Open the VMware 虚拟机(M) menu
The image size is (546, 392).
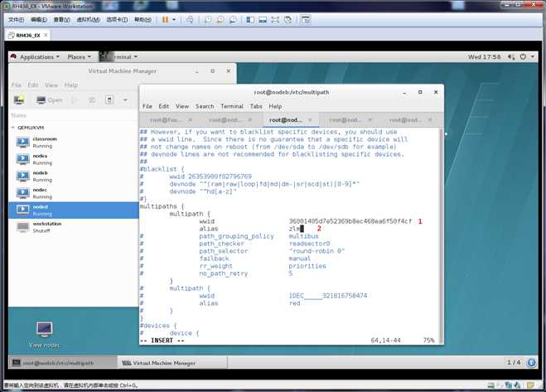pyautogui.click(x=88, y=20)
